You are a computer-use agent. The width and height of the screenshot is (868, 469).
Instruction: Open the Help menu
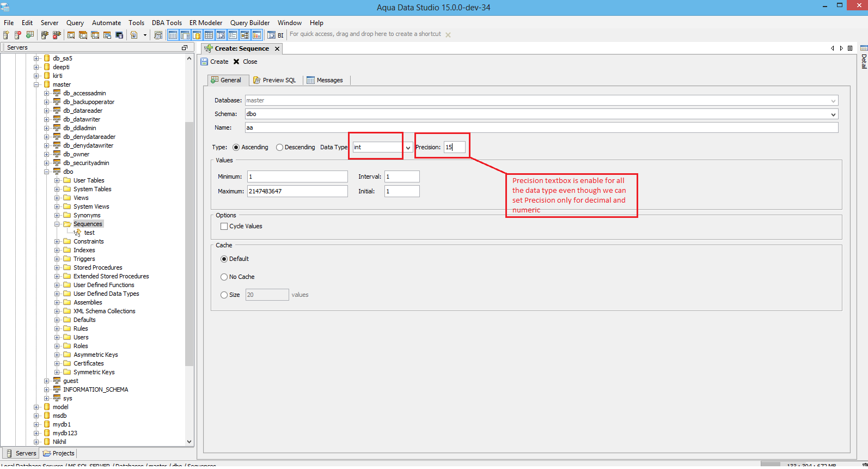click(x=316, y=23)
